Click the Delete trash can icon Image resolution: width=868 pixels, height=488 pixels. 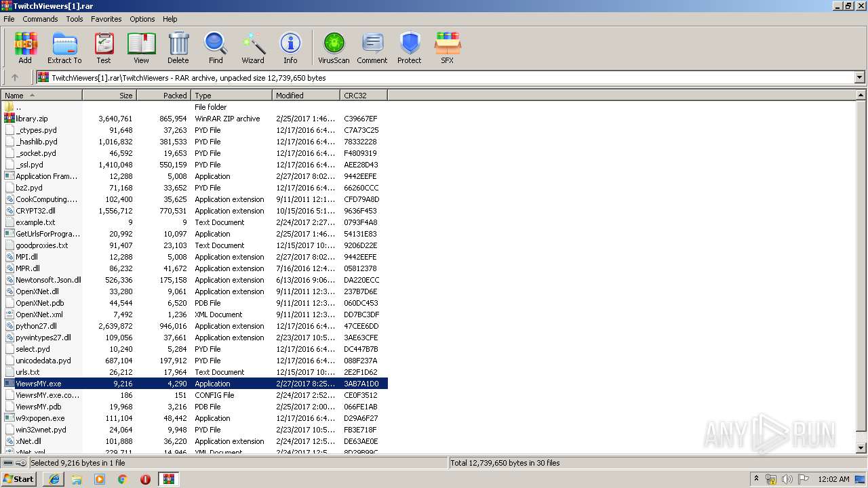click(178, 48)
